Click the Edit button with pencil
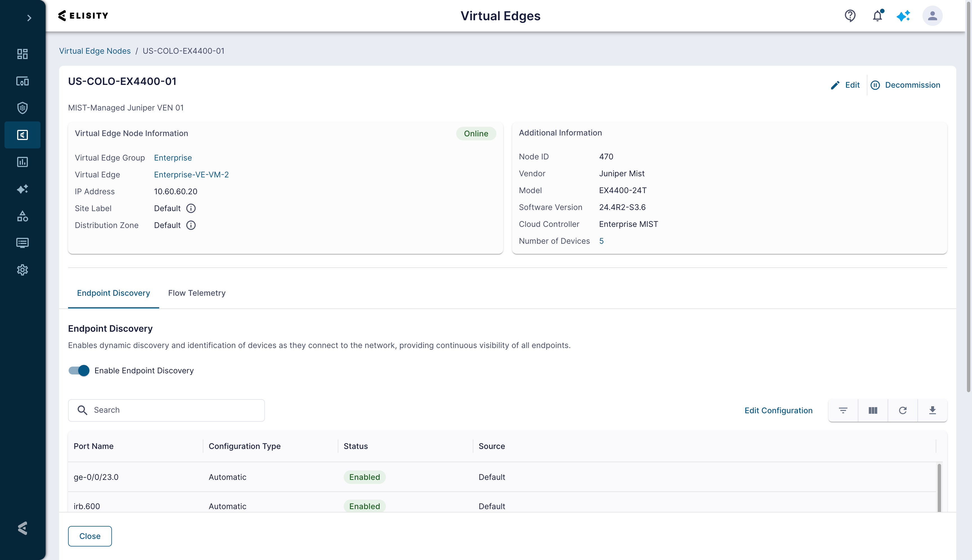Image resolution: width=972 pixels, height=560 pixels. pos(845,85)
